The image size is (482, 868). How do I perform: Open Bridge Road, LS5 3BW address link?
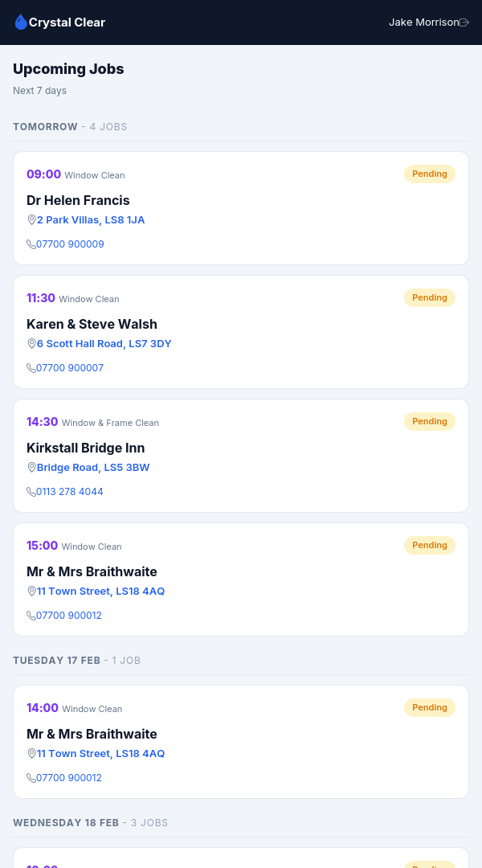click(x=93, y=467)
